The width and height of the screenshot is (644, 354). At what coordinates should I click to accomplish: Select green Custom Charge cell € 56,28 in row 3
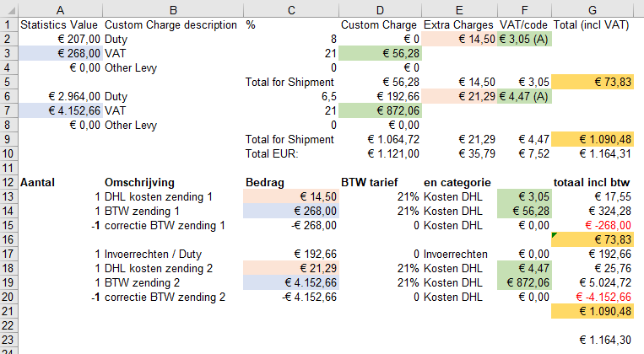[380, 53]
